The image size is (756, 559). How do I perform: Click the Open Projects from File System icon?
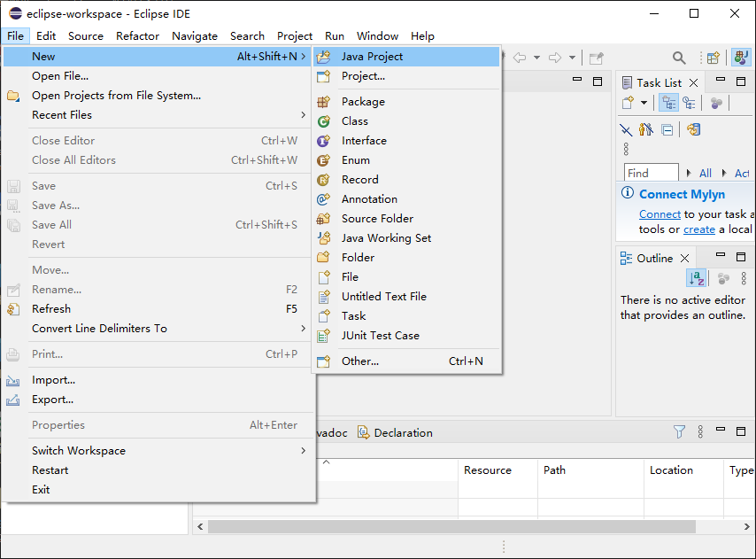[x=13, y=96]
